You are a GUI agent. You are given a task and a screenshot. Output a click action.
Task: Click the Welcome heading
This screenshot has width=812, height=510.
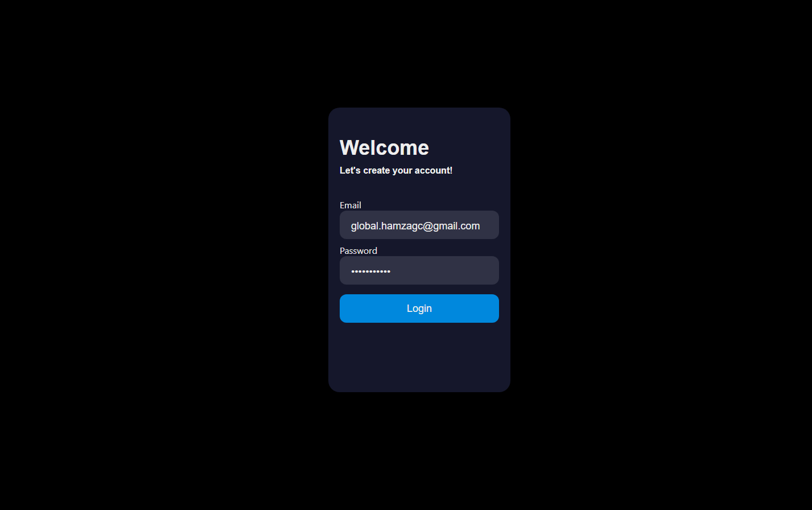pyautogui.click(x=384, y=147)
